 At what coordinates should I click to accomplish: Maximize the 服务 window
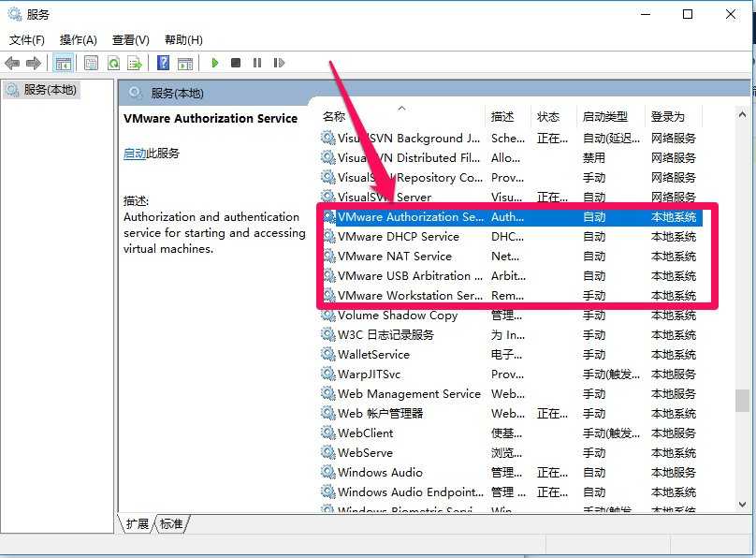(x=688, y=14)
